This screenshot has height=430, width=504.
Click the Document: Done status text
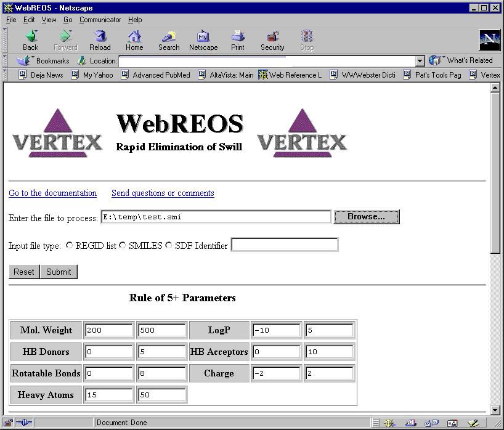[x=121, y=423]
